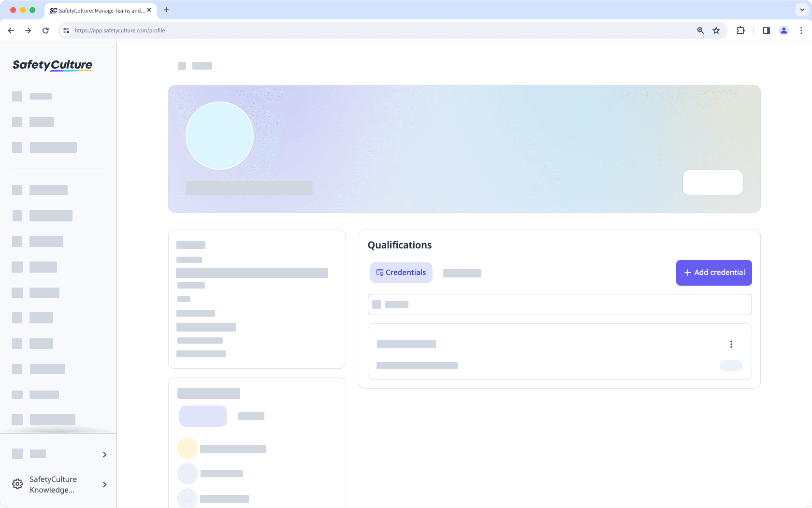Click the settings gear beside SafetyCulture Knowledge
Image resolution: width=812 pixels, height=508 pixels.
pyautogui.click(x=17, y=484)
